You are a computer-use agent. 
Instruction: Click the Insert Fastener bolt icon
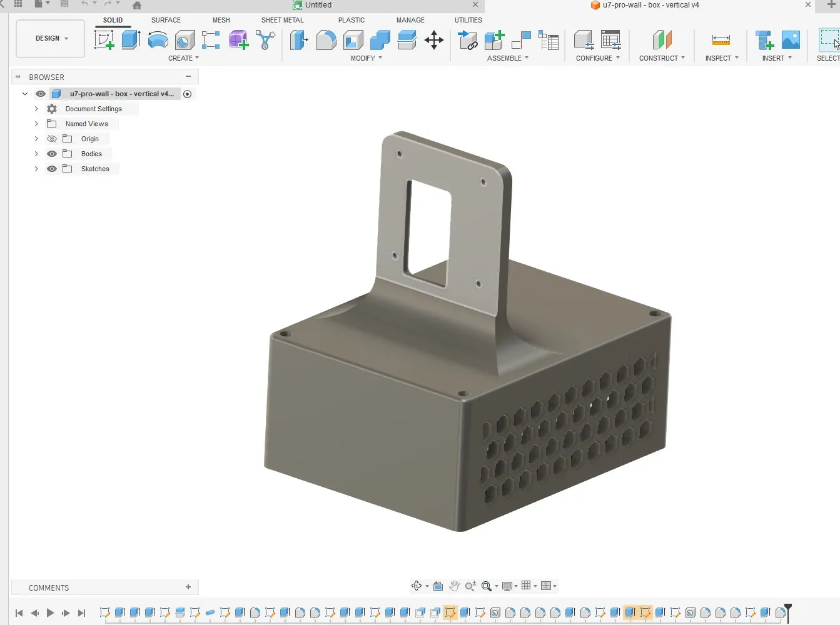764,40
